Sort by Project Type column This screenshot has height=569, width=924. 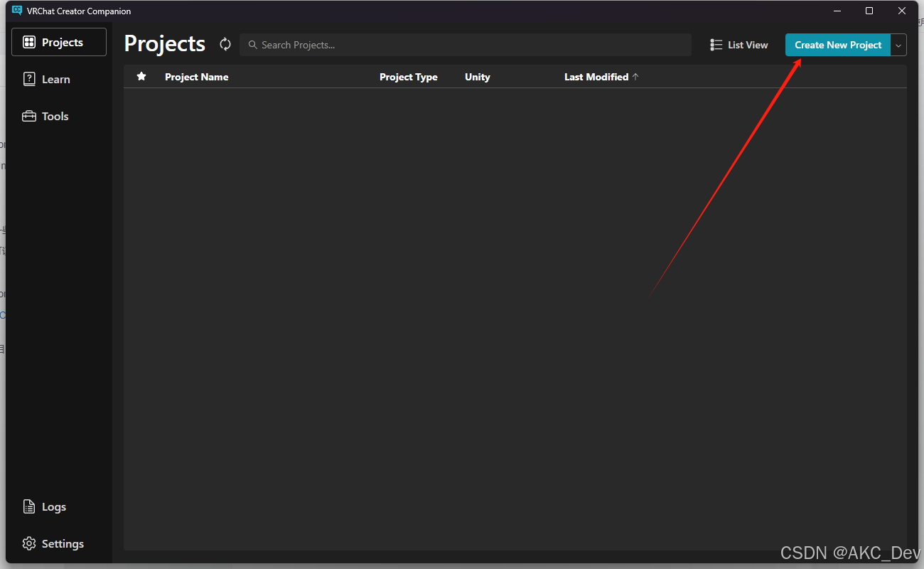[x=409, y=77]
